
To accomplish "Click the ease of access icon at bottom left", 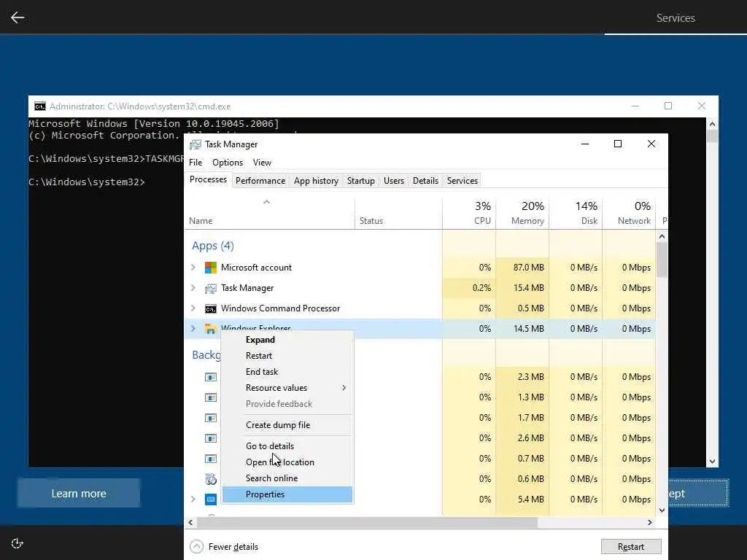I will [x=18, y=543].
